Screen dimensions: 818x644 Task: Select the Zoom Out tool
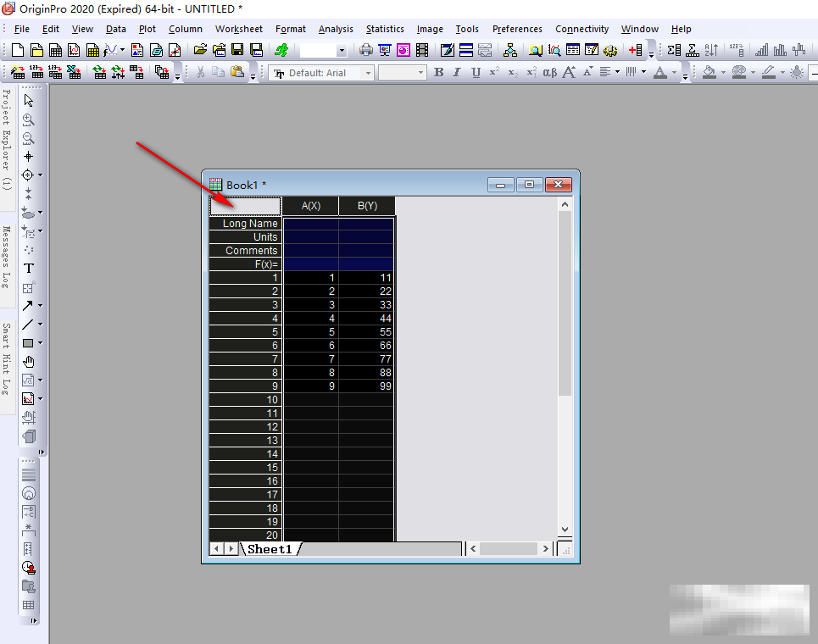(29, 138)
